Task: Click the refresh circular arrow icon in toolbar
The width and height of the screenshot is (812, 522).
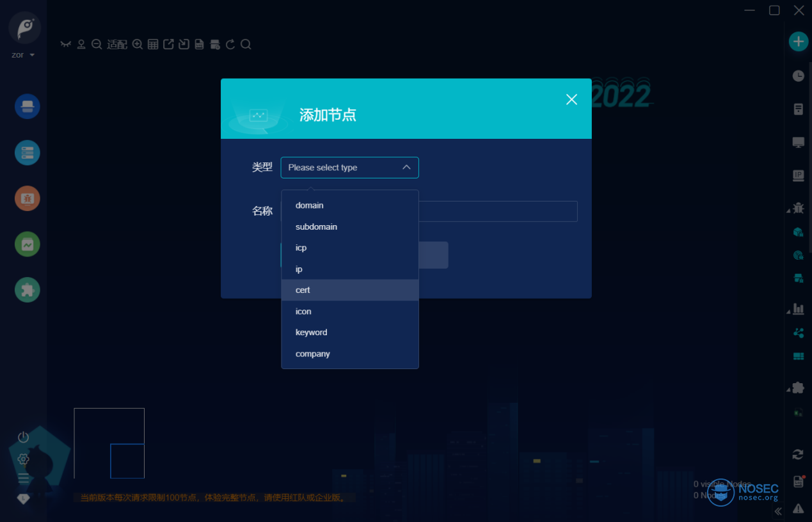Action: click(230, 44)
